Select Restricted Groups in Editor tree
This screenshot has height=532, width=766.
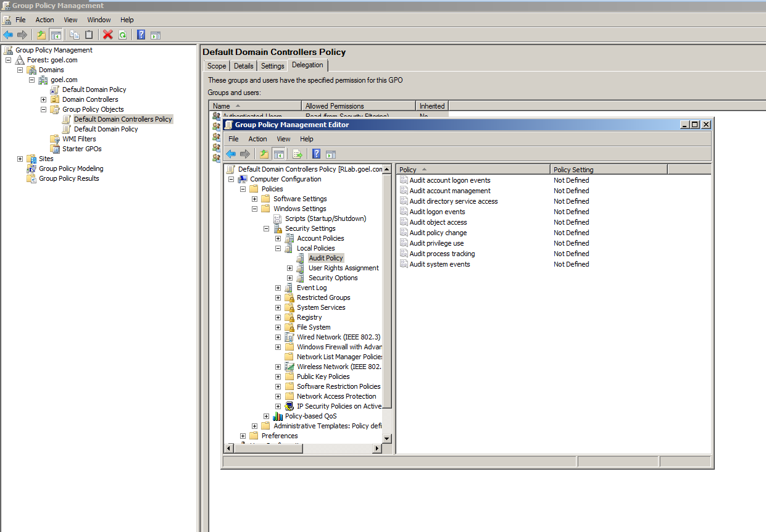[x=323, y=297]
